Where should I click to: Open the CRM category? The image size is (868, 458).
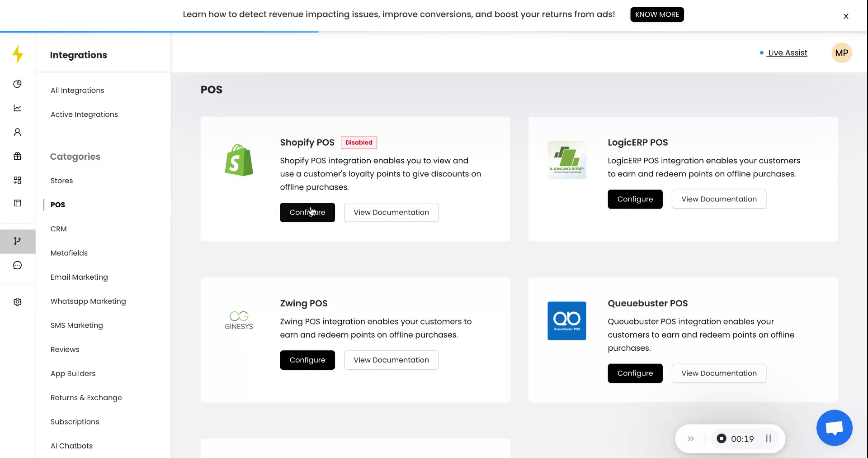(x=58, y=229)
